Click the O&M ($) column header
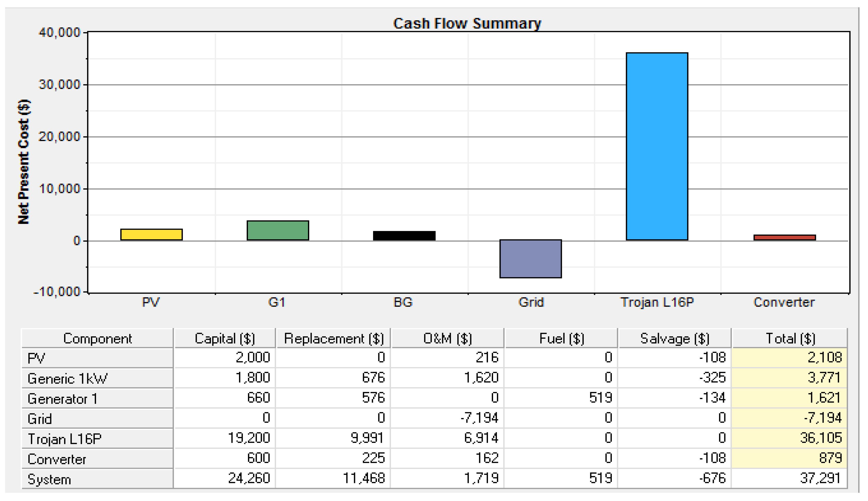The image size is (868, 501). point(447,339)
